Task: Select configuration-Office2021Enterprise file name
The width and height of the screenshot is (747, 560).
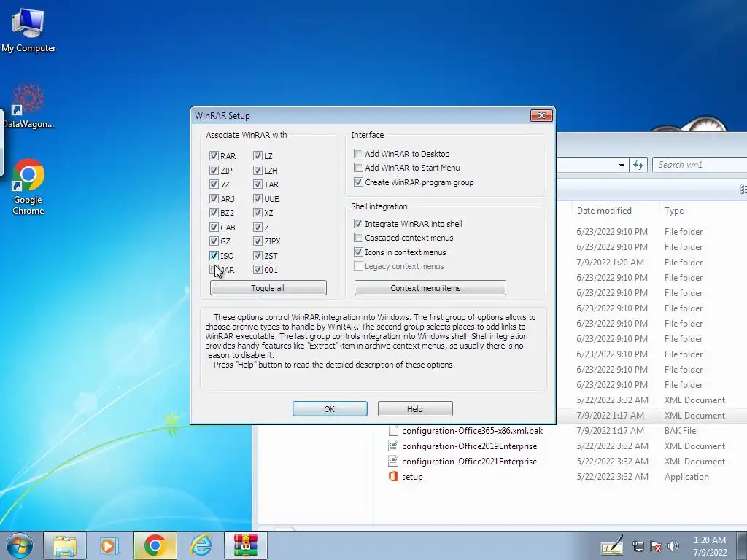Action: coord(469,462)
